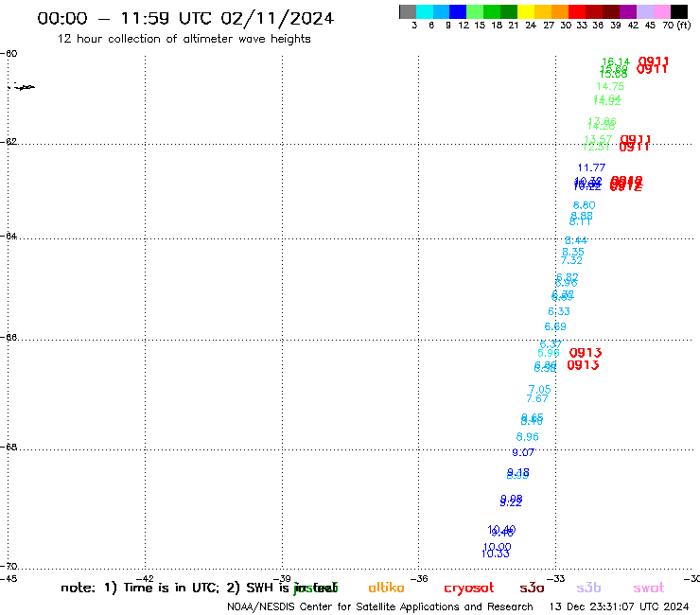
Task: Select the purple swatch in the color scale
Action: pos(628,11)
